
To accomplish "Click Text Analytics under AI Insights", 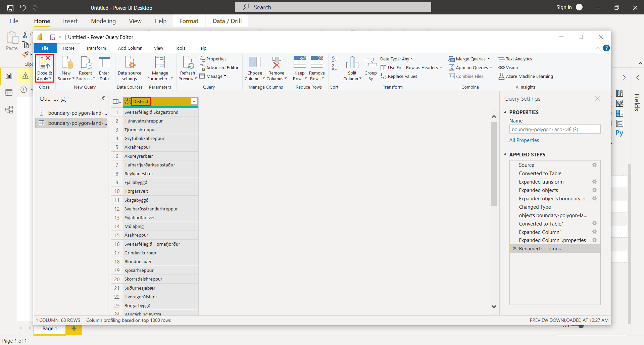I will [x=518, y=58].
